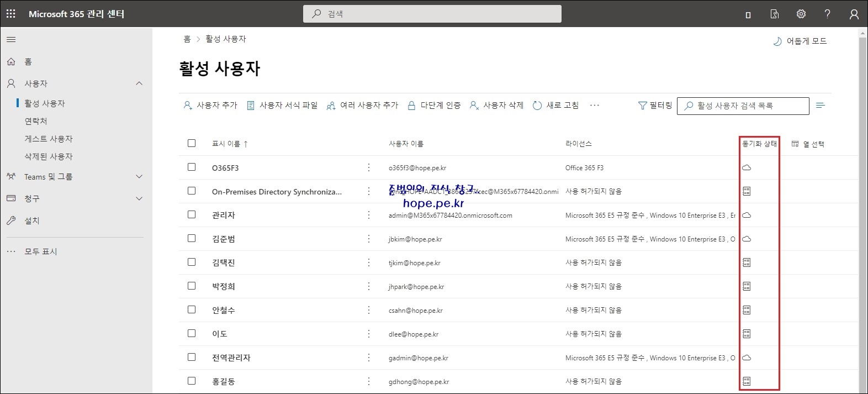Open the 김준범 user name link
Image resolution: width=868 pixels, height=394 pixels.
[224, 239]
